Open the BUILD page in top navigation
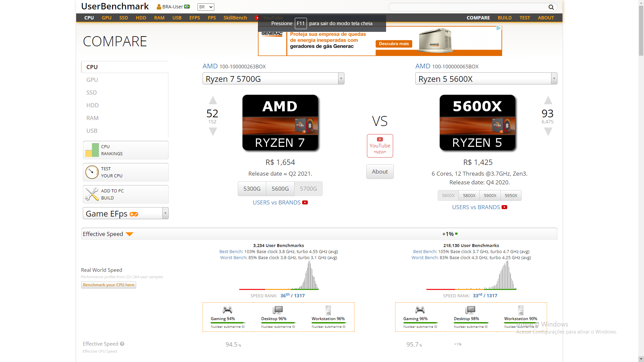 (x=504, y=18)
